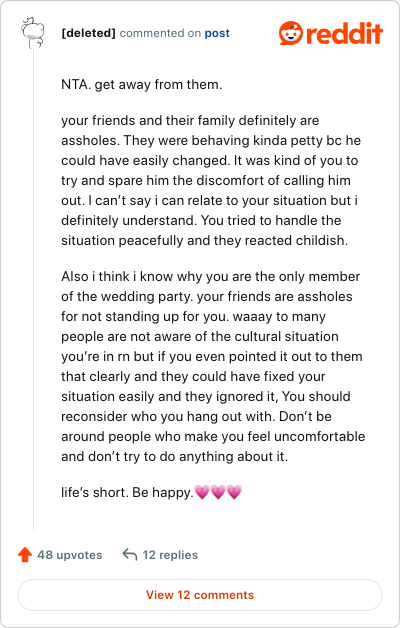Click the sentence "Don't be around people"
Image resolution: width=400 pixels, height=628 pixels.
213,436
